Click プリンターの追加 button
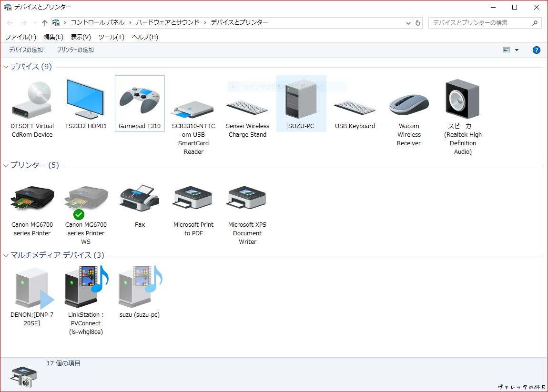This screenshot has width=548, height=392. pyautogui.click(x=75, y=50)
